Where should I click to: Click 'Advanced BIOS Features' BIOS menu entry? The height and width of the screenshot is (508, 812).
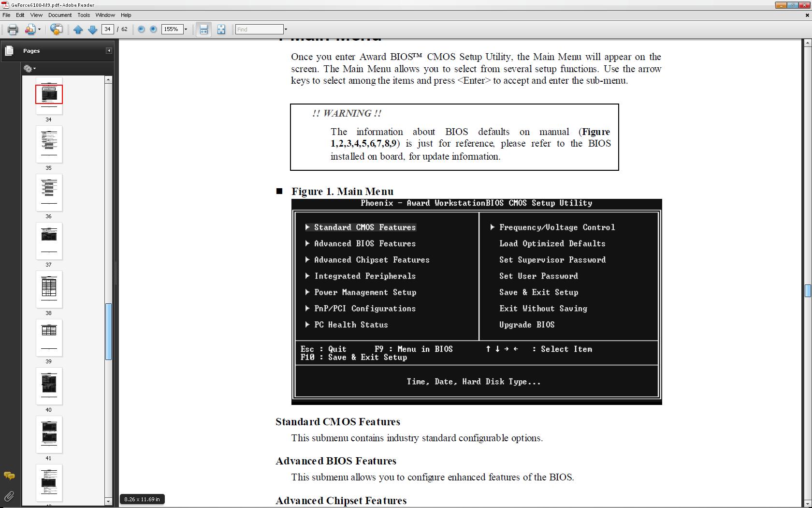tap(365, 244)
